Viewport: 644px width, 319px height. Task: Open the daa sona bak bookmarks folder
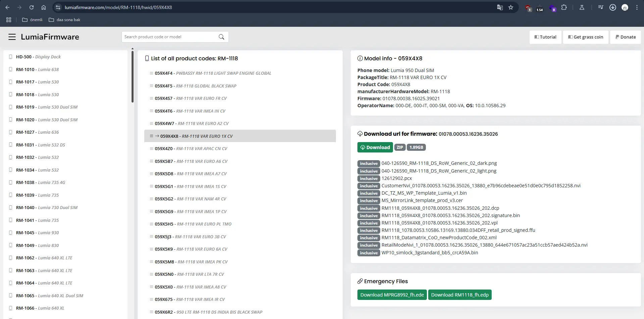[x=64, y=20]
